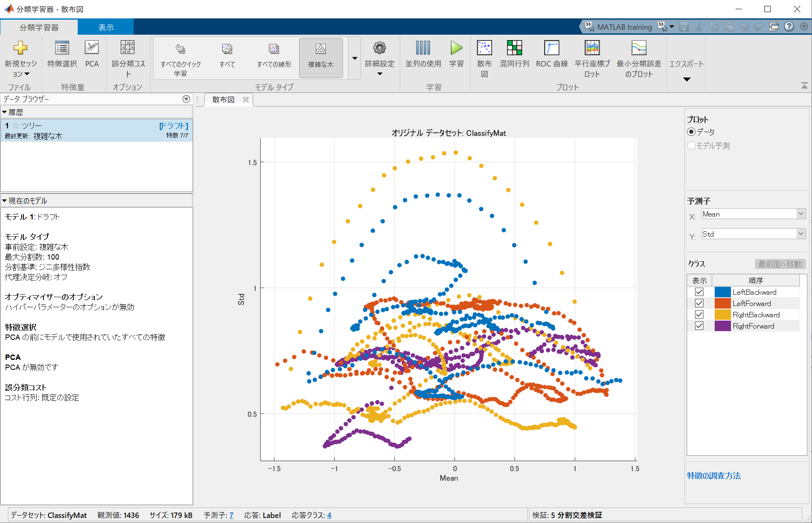Select the モデル予測 plot radio button
The image size is (812, 523).
[x=691, y=145]
